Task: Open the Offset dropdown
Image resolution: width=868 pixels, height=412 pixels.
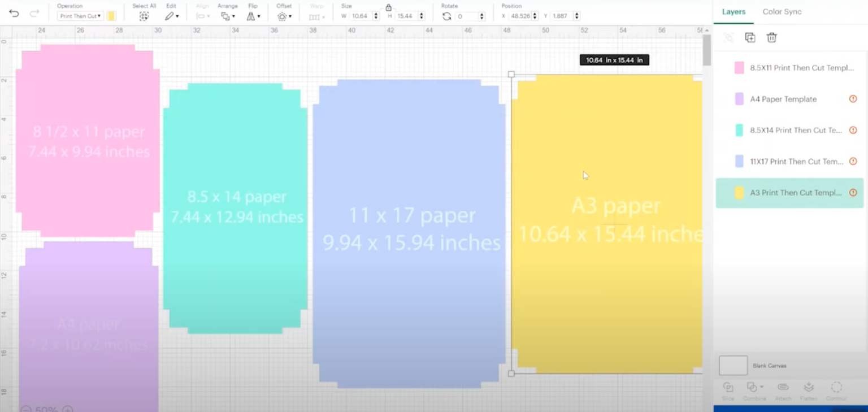Action: coord(284,16)
